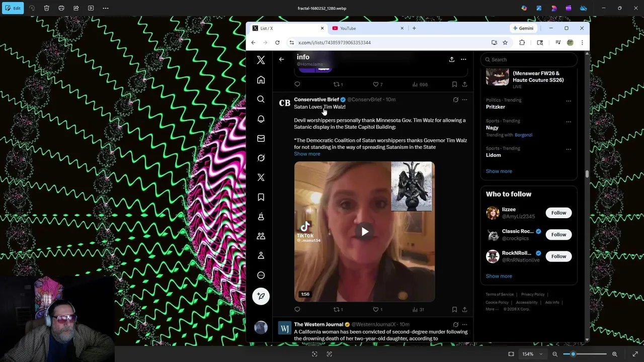Expand Conservative Brief post with Show more
The image size is (644, 362).
307,154
